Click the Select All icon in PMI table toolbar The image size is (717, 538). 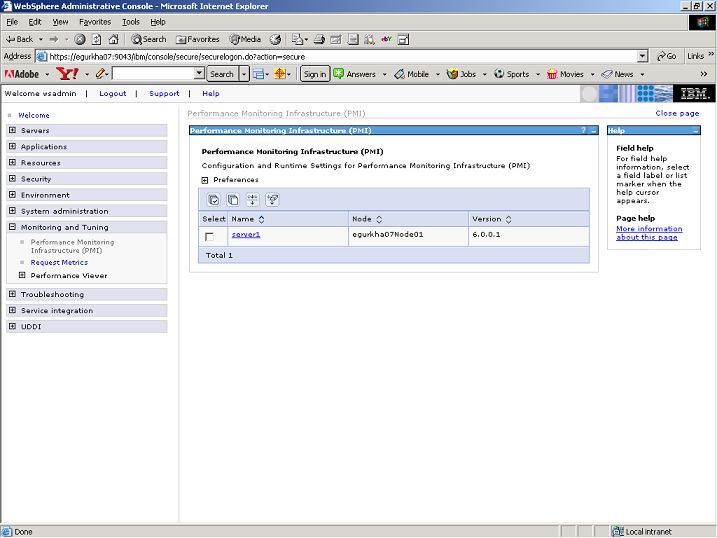213,200
